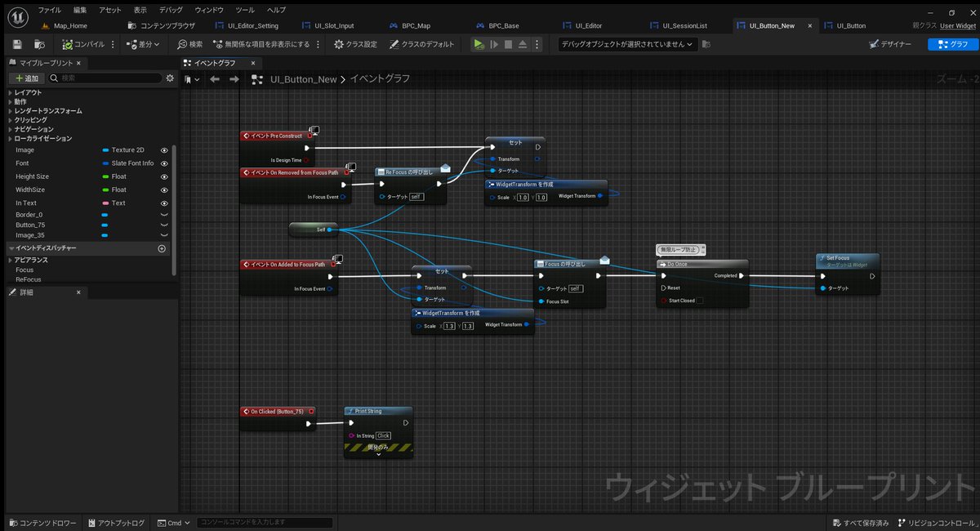Open Class Defaults (クラスのデフォルト)
The image size is (980, 531).
(x=421, y=44)
